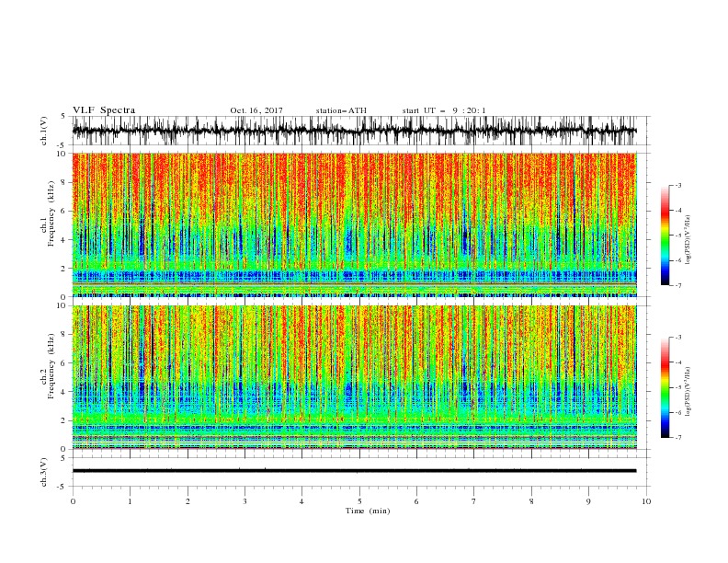
Task: Click the 'VLF Spectra' title text
Action: tap(104, 110)
